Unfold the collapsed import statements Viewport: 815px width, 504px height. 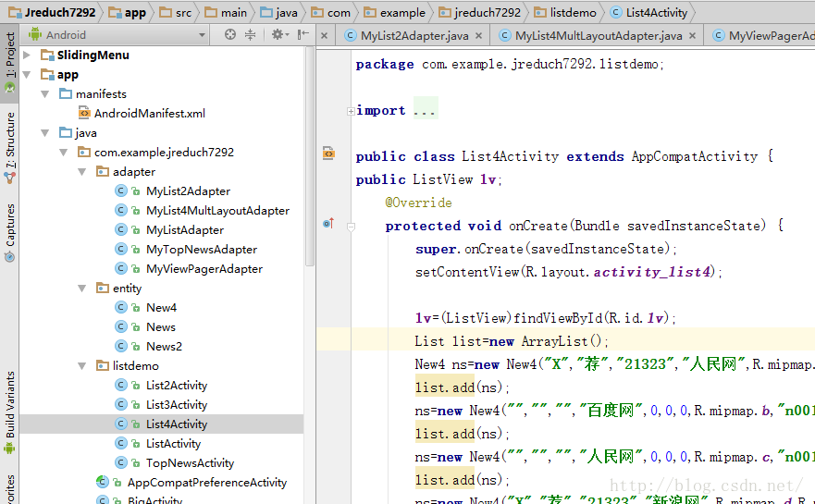pos(350,111)
